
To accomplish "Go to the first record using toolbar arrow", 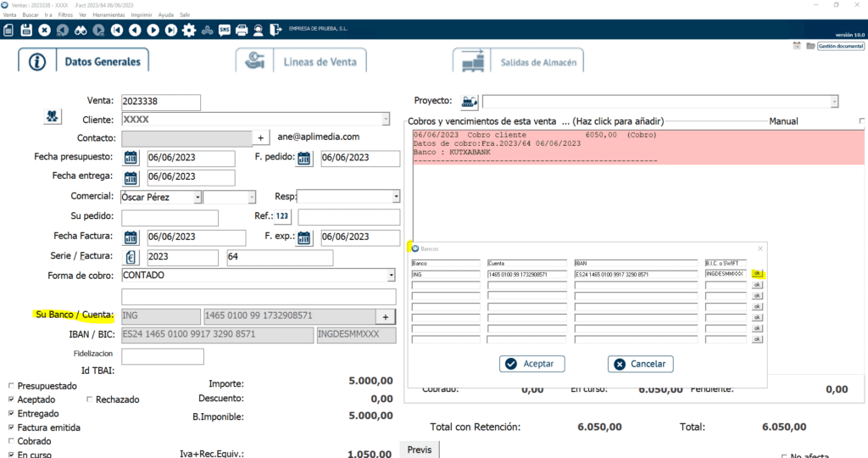I will pyautogui.click(x=117, y=31).
